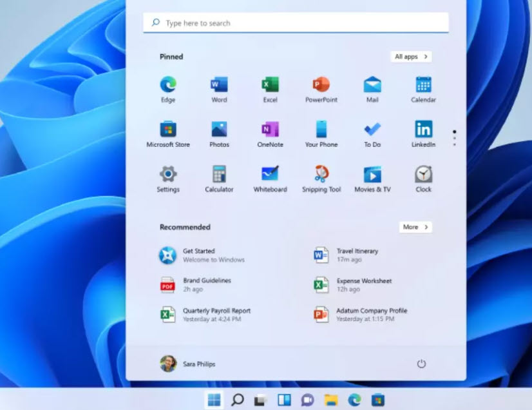The height and width of the screenshot is (410, 532).
Task: Open the Edge pinned app
Action: coord(168,90)
